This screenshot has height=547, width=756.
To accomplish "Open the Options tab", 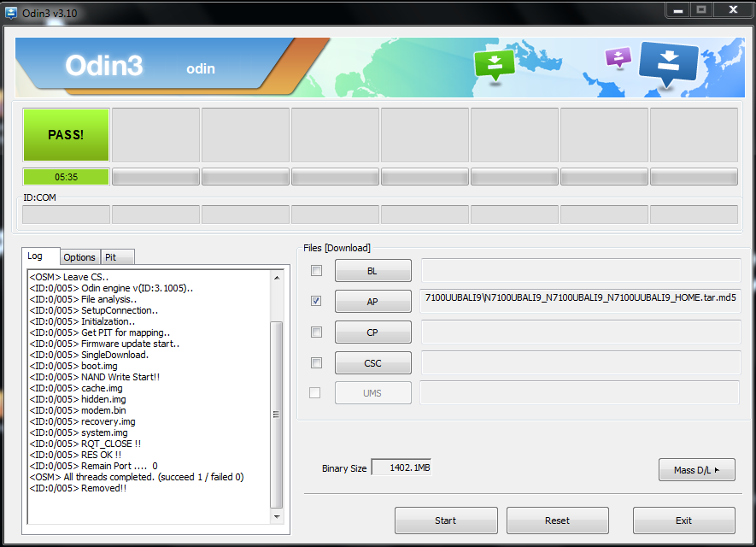I will coord(79,257).
